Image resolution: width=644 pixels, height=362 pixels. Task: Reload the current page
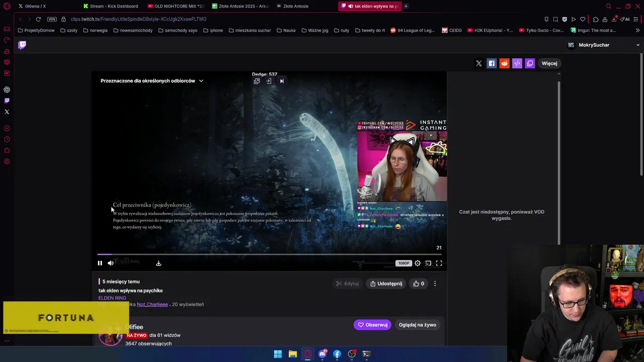(x=38, y=19)
